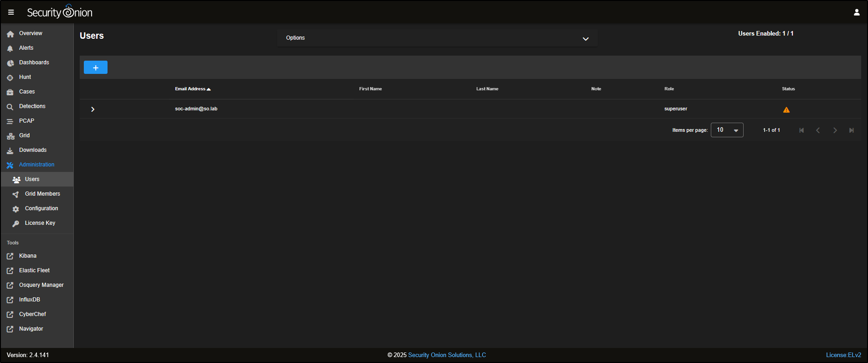Click the Hunt crosshair icon
This screenshot has height=363, width=868.
pyautogui.click(x=10, y=78)
